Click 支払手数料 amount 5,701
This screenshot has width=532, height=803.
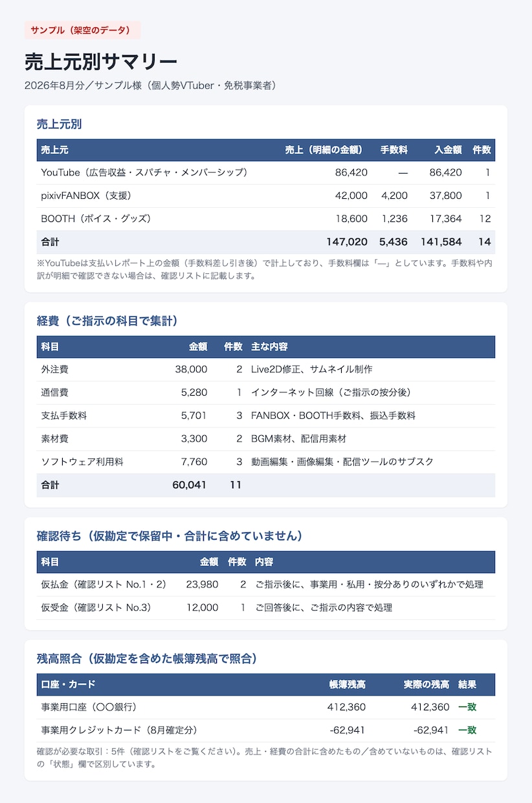tap(195, 416)
